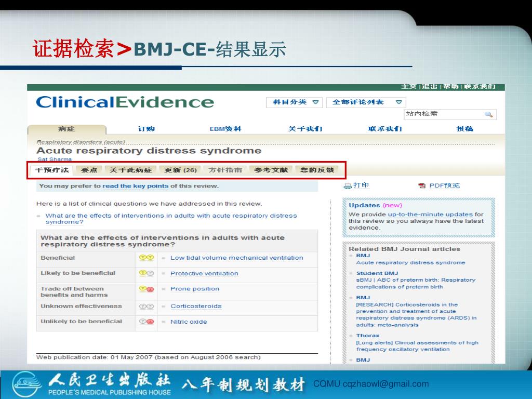Viewport: 532px width, 399px height.
Task: Select the 病症 navigation tab
Action: click(x=66, y=129)
